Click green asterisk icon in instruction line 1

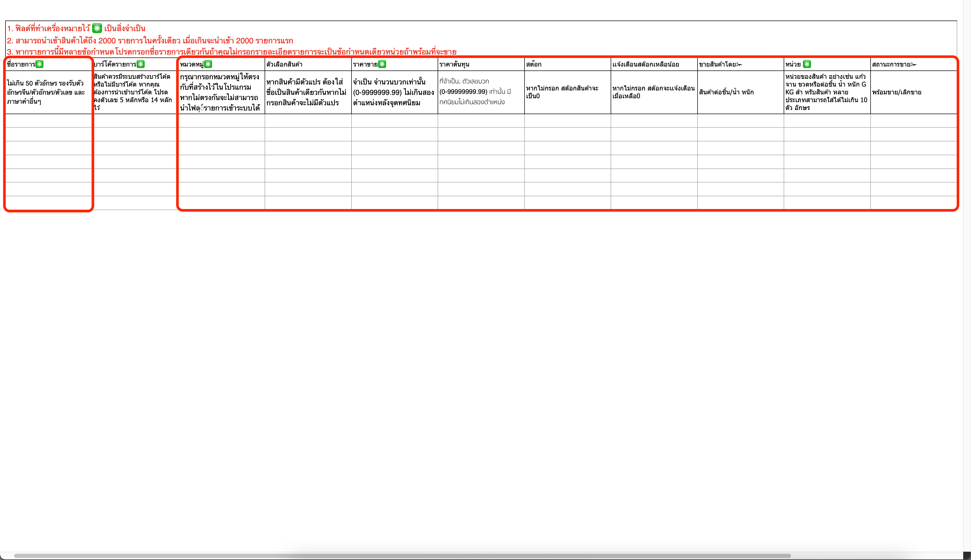[x=97, y=28]
